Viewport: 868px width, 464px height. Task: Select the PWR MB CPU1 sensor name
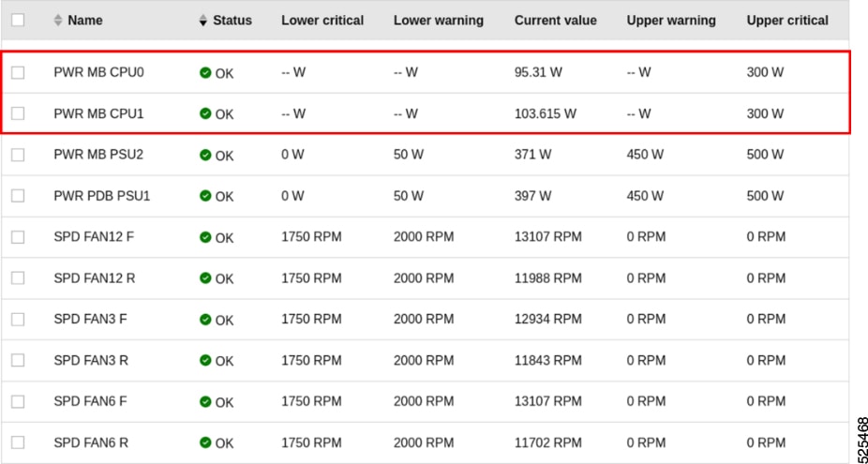[98, 113]
